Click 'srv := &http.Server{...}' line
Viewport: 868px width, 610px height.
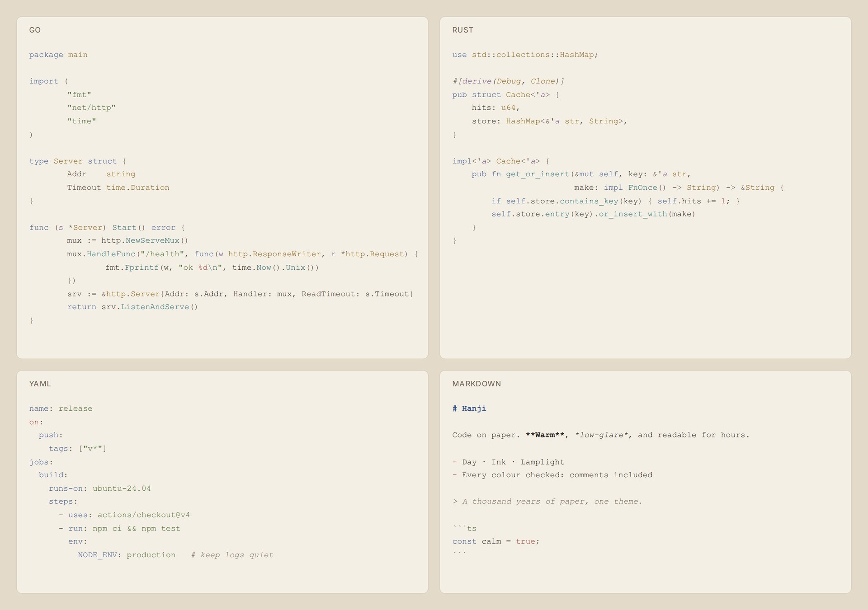coord(241,294)
